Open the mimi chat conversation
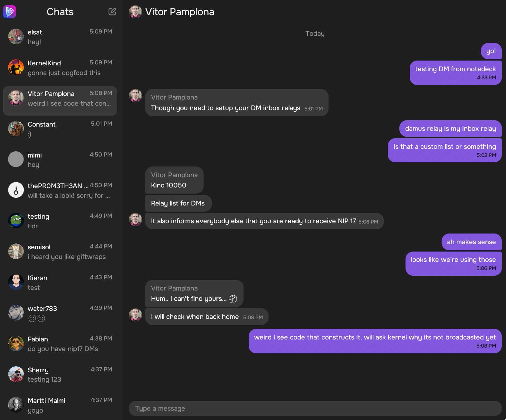The height and width of the screenshot is (420, 506). tap(60, 159)
